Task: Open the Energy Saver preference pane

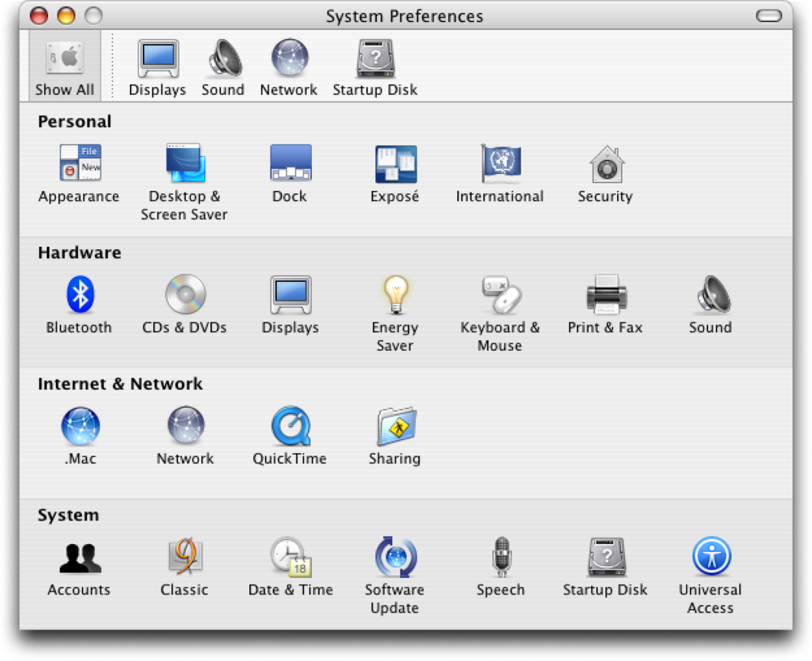Action: [x=395, y=313]
